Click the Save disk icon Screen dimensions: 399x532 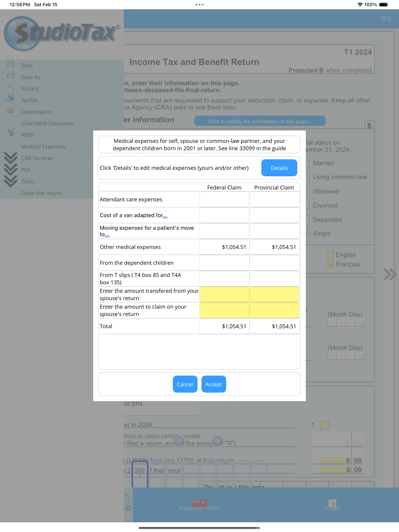pyautogui.click(x=11, y=63)
